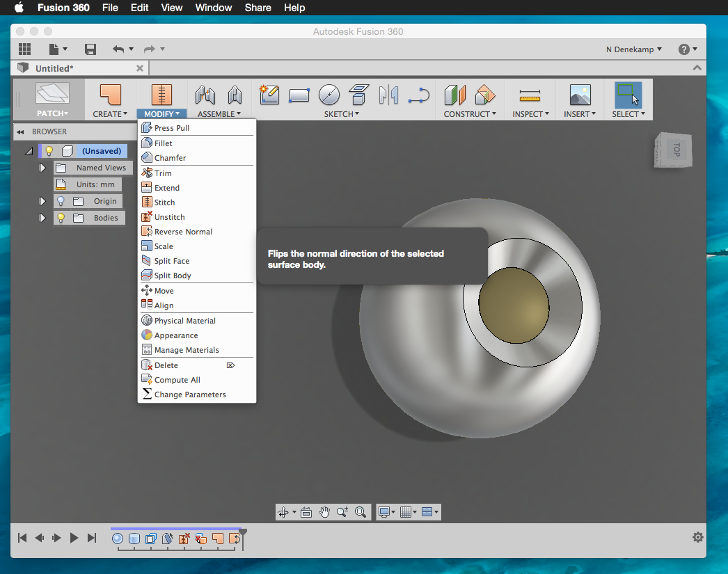Open N Denekamp account dropdown

(634, 49)
